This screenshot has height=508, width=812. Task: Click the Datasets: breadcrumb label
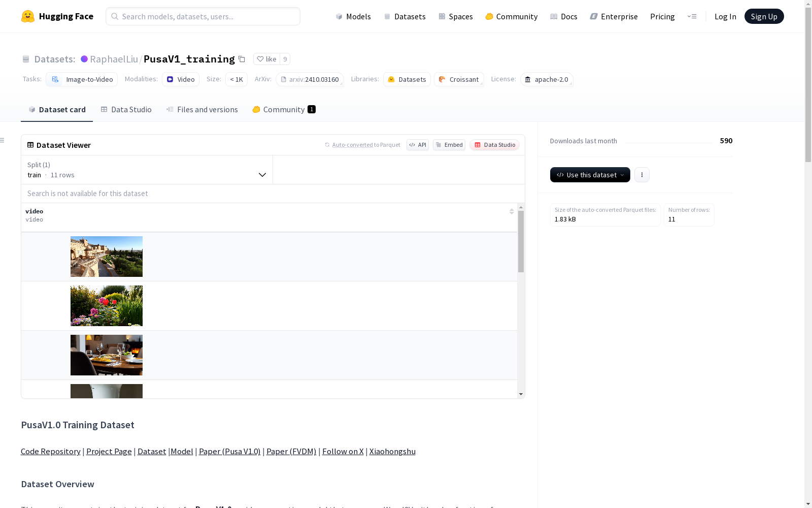pos(55,59)
